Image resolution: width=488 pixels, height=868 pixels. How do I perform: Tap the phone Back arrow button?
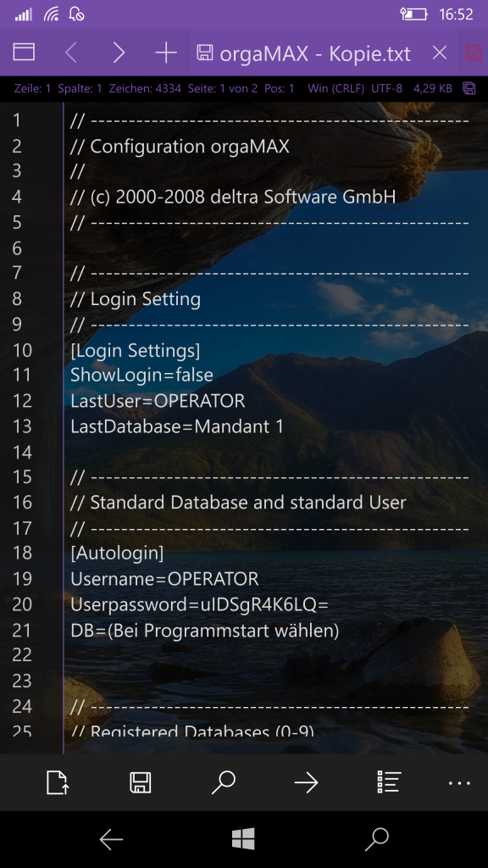(x=111, y=840)
